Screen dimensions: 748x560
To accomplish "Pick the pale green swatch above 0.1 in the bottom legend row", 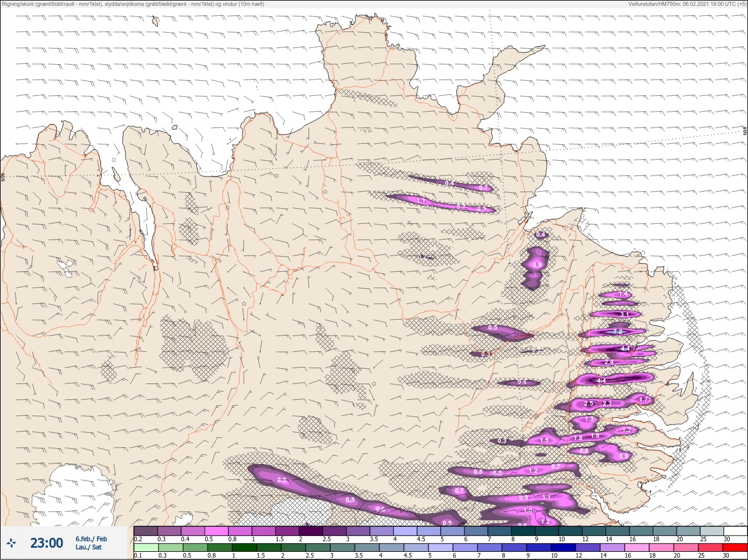I will 146,548.
